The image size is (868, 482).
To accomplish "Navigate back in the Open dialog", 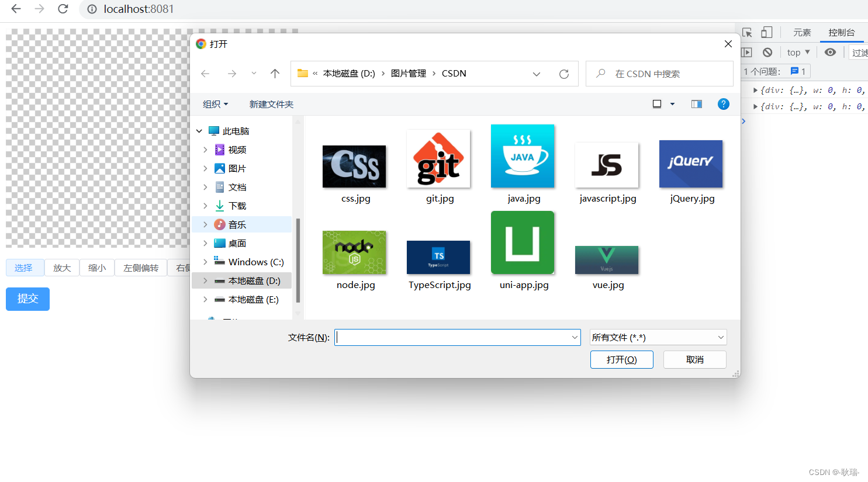I will pos(205,74).
